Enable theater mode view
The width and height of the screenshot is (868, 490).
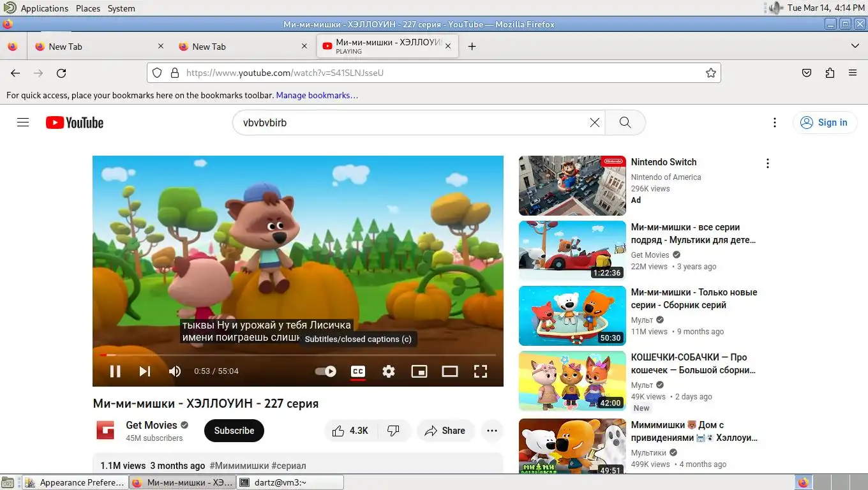[450, 371]
